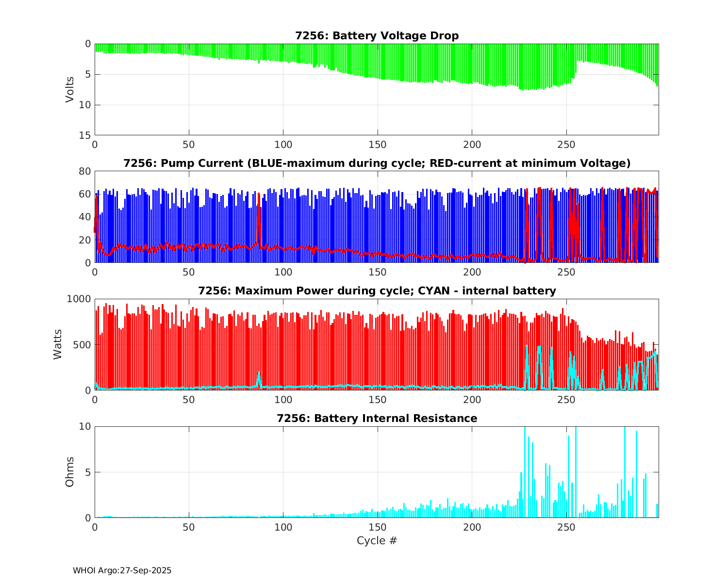Select the Maximum Power during cycle title
728x582 pixels.
click(377, 291)
